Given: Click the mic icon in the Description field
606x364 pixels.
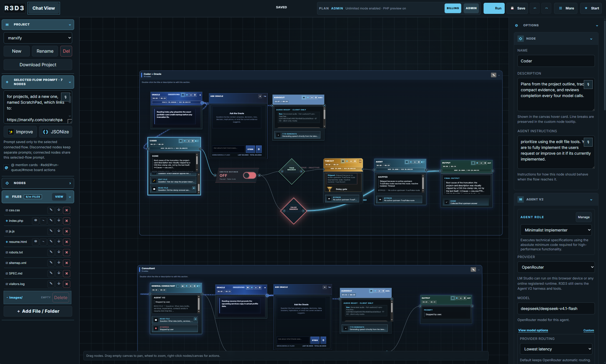Looking at the screenshot, I should [x=588, y=85].
